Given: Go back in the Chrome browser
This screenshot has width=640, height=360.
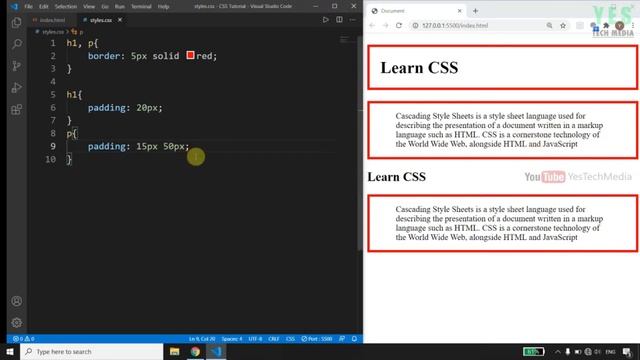Looking at the screenshot, I should point(372,25).
